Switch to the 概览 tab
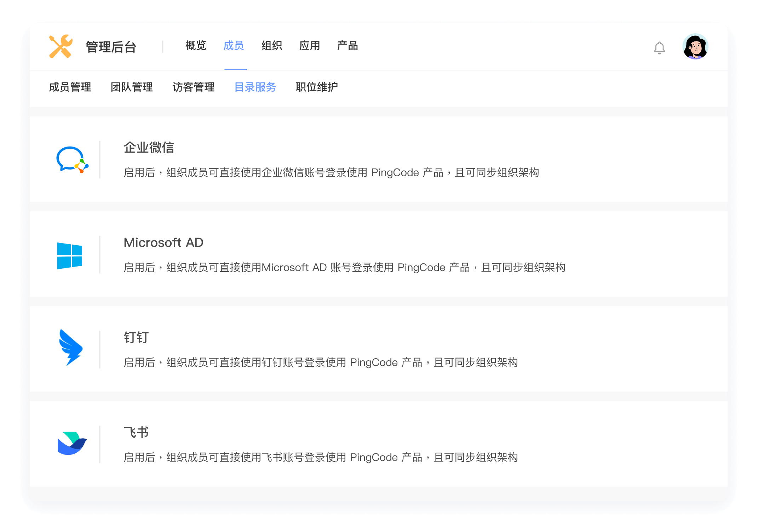Screen dimensions: 758x532 [195, 46]
